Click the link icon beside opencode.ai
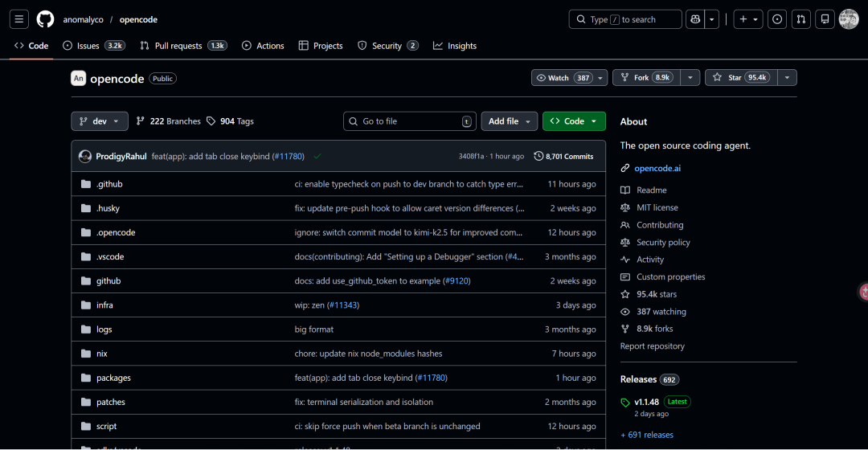Viewport: 868px width, 450px height. coord(625,168)
